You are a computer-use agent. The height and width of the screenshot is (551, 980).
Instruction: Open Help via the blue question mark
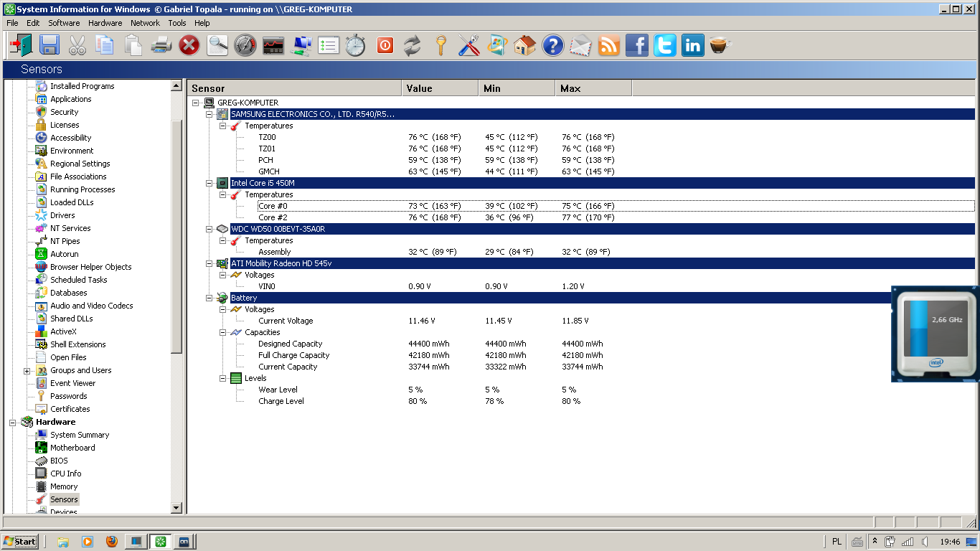pos(553,46)
